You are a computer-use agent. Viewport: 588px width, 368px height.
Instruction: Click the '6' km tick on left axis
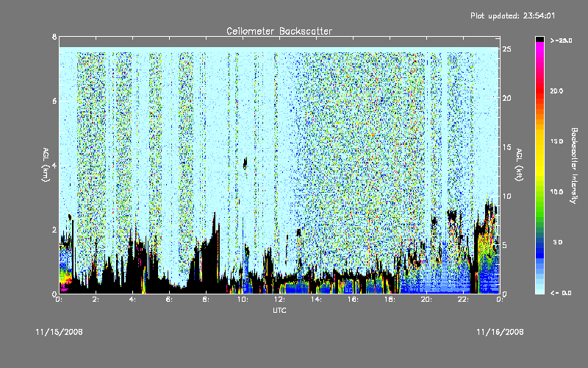point(54,102)
